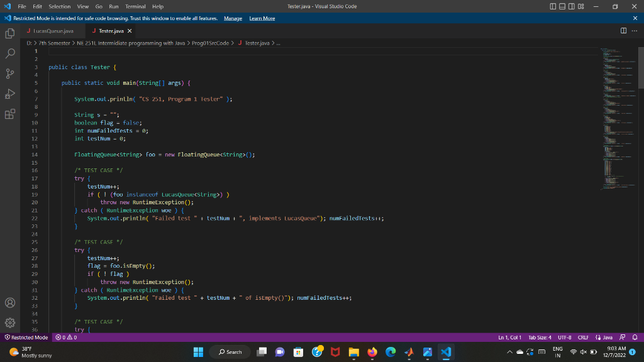
Task: Open the Search view icon
Action: pyautogui.click(x=10, y=53)
